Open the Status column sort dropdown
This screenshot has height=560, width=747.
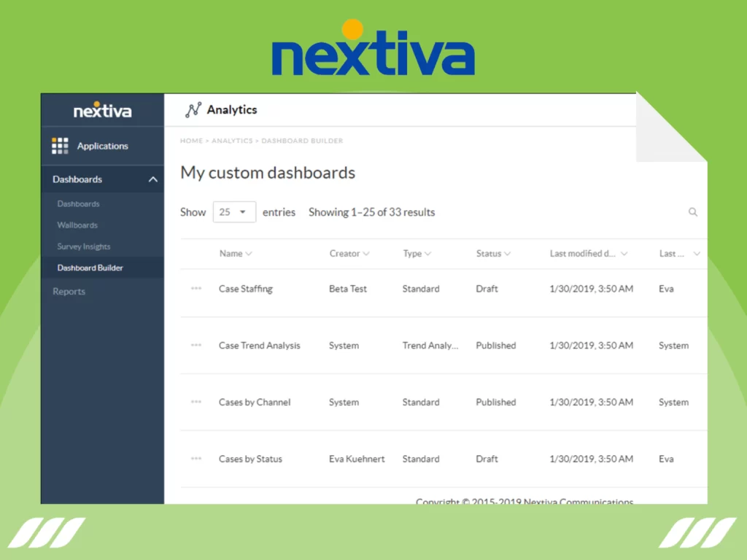click(506, 253)
